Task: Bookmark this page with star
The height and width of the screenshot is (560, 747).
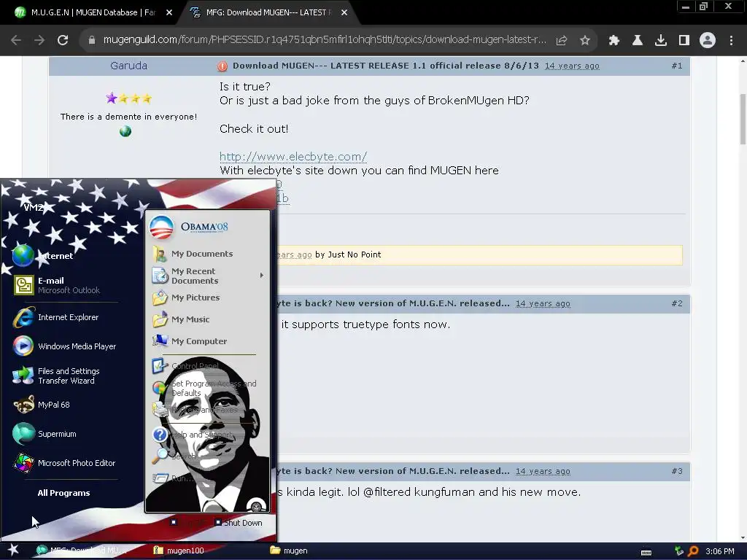Action: pyautogui.click(x=584, y=41)
